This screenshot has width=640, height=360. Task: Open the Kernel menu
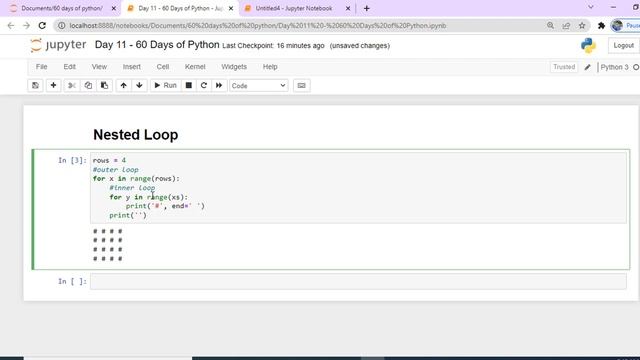click(195, 67)
